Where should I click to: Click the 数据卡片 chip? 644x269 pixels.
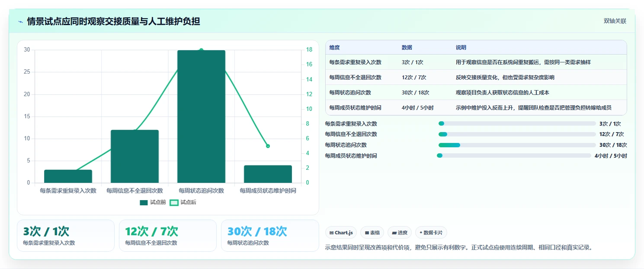[x=431, y=233]
